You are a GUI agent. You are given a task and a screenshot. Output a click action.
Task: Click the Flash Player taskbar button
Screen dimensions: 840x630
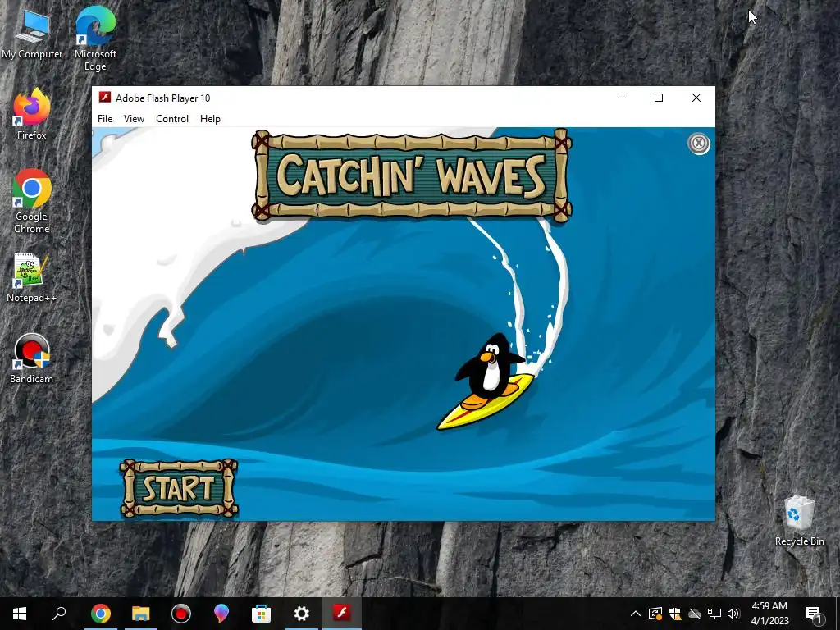[342, 614]
